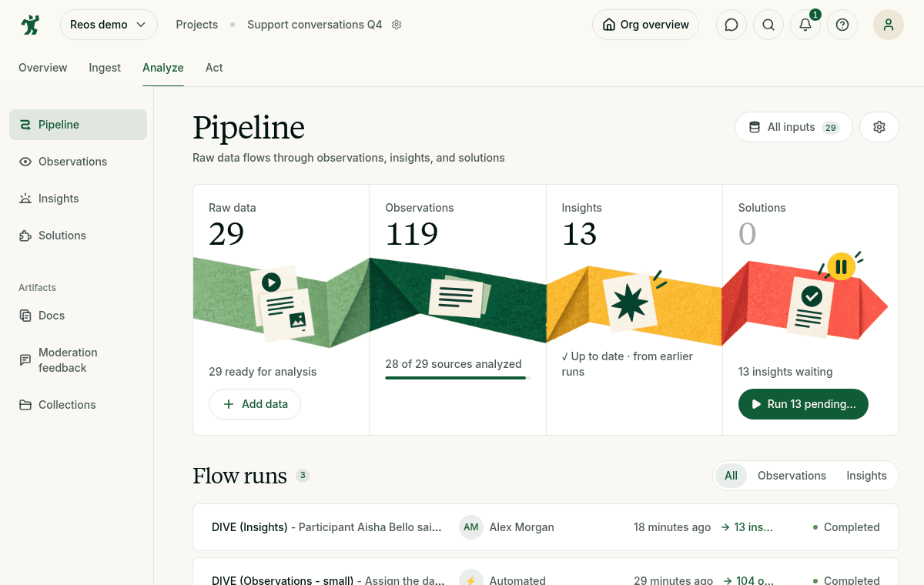Click the Insights sunrise icon in the sidebar

pyautogui.click(x=25, y=199)
